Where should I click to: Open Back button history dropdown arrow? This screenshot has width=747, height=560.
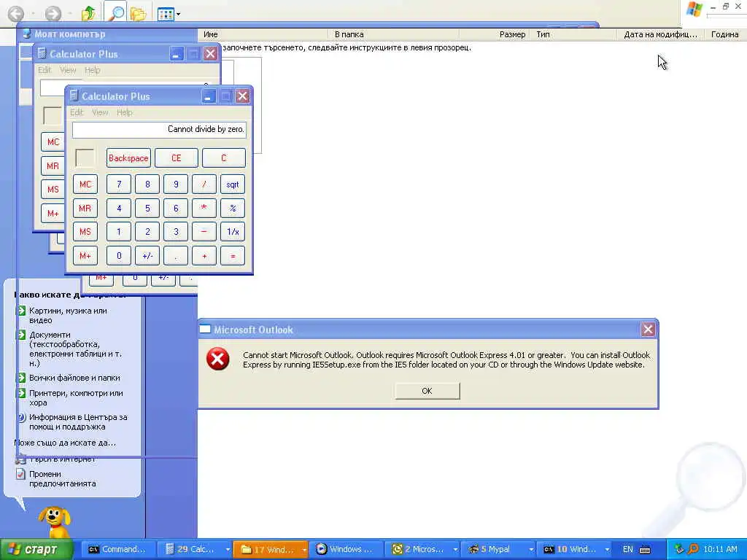pos(33,14)
